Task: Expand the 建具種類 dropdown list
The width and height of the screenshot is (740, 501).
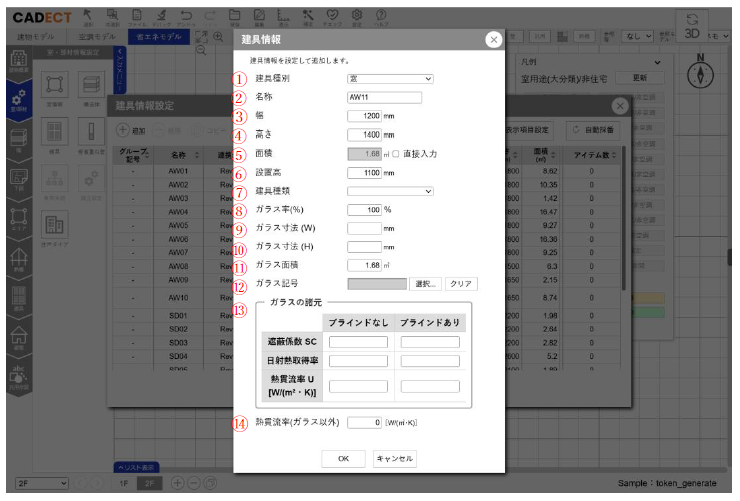Action: [x=390, y=191]
